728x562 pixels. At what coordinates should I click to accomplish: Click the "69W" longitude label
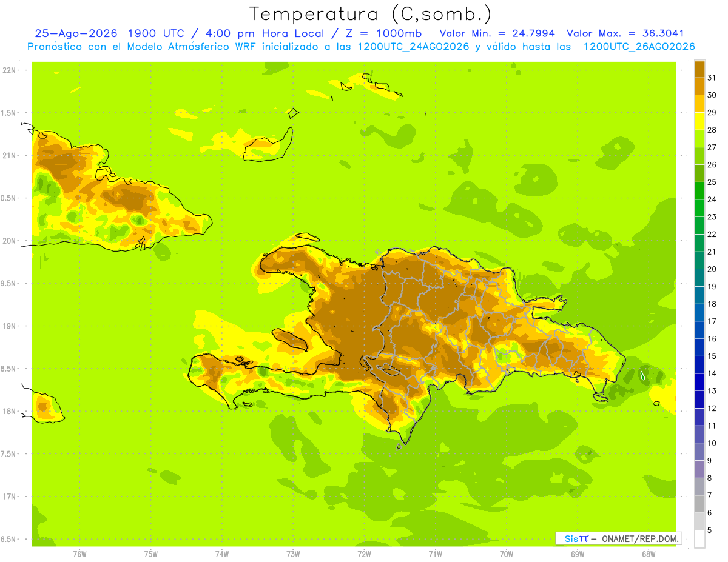coord(578,554)
